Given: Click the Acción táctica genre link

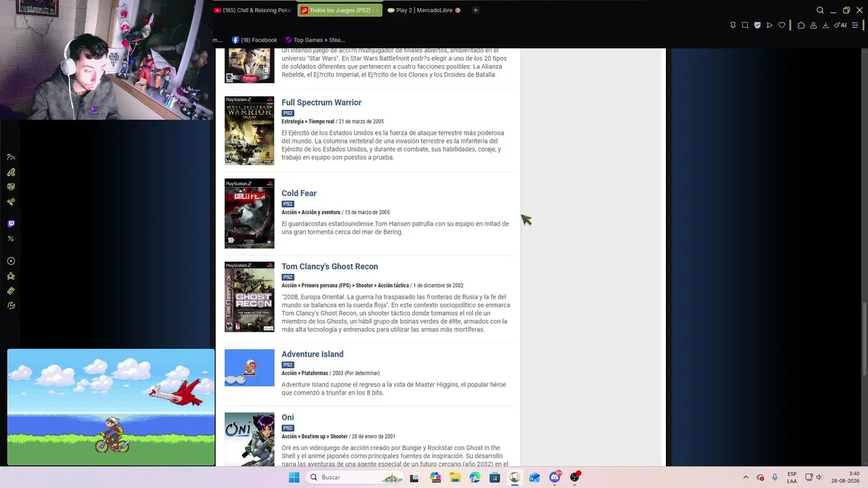Looking at the screenshot, I should [x=393, y=286].
